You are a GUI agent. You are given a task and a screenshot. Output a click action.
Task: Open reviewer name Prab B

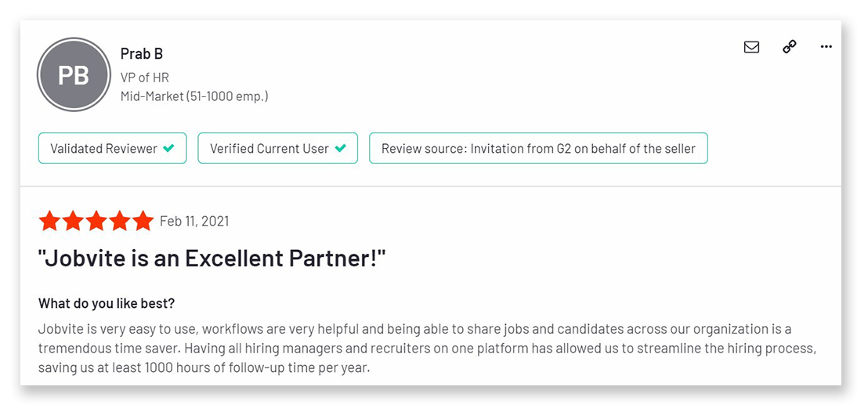(142, 54)
